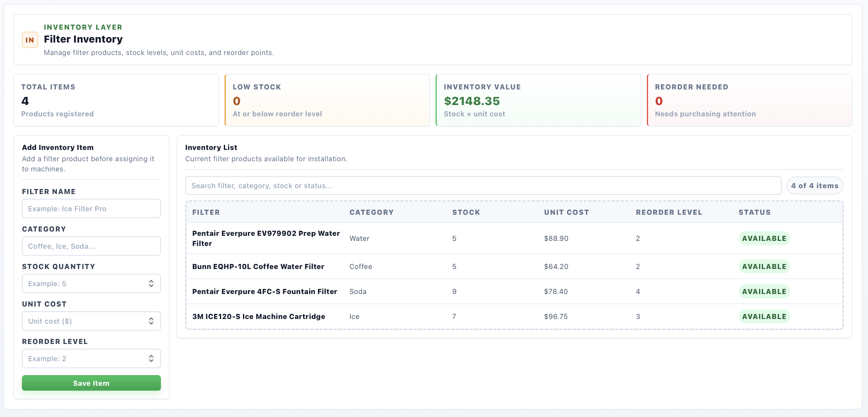The height and width of the screenshot is (417, 868).
Task: Open the Reorder Needed card
Action: [750, 100]
